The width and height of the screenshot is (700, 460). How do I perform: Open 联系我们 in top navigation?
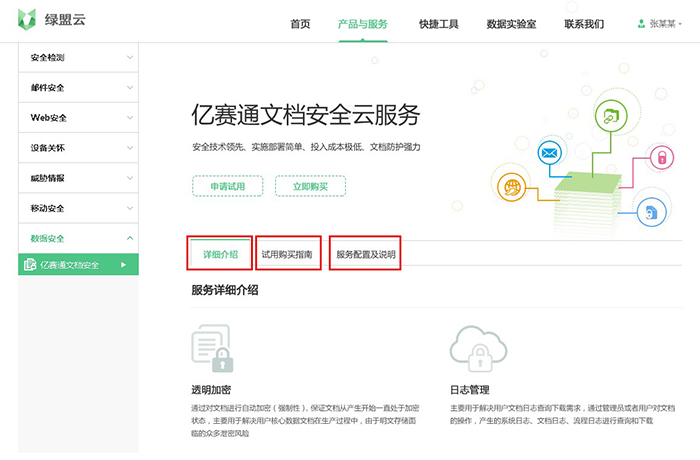coord(584,24)
